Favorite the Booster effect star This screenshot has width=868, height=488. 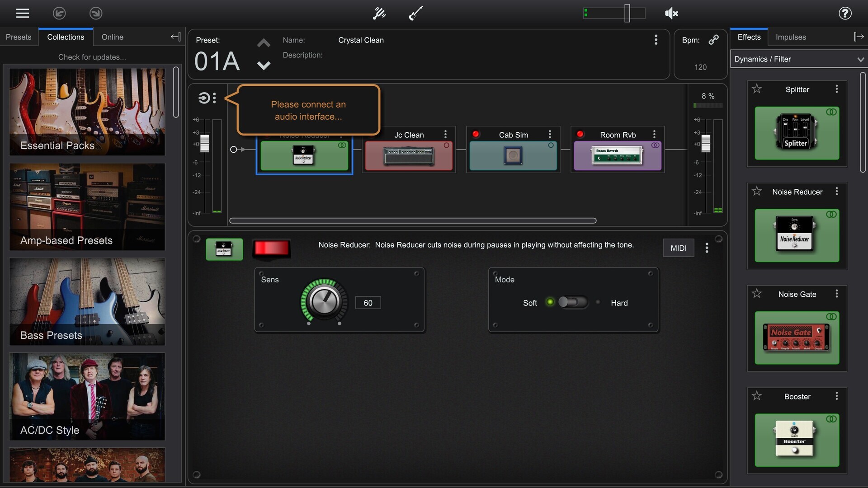(757, 396)
